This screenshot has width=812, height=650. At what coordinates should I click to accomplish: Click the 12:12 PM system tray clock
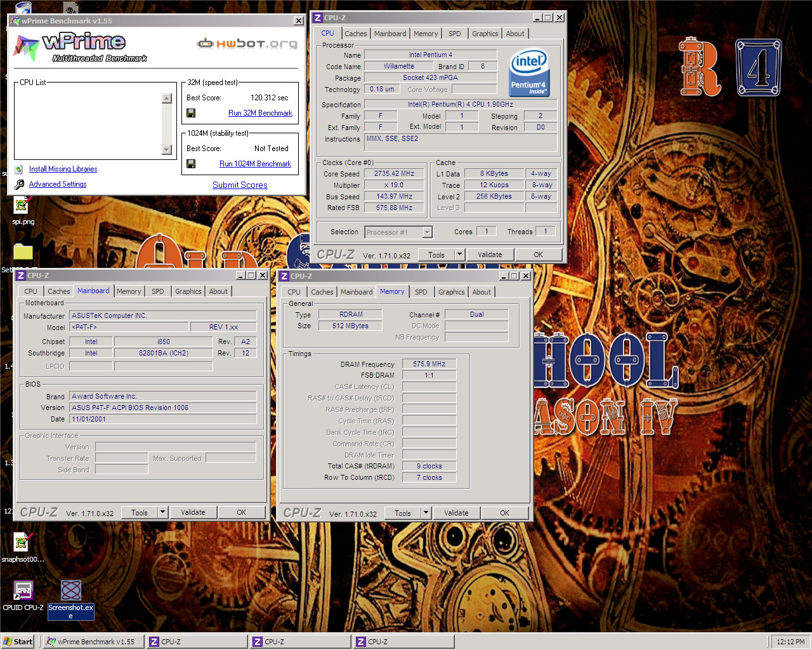tap(790, 642)
